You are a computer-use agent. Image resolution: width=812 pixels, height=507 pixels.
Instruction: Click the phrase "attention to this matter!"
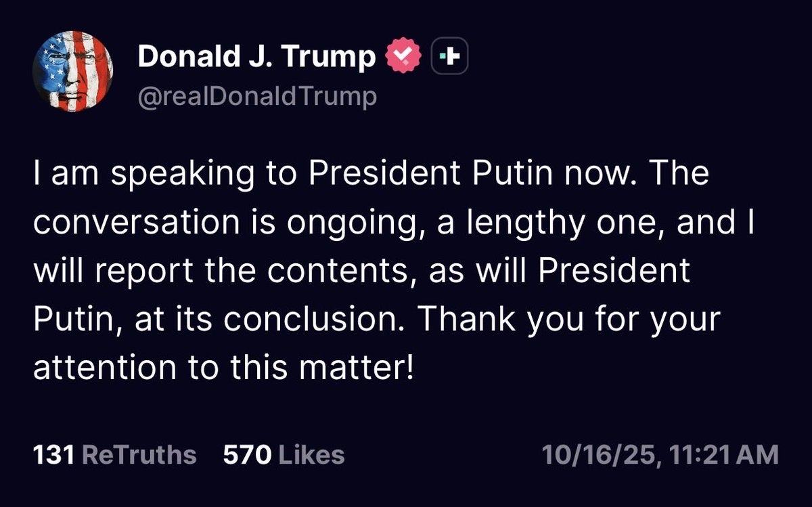pos(223,368)
